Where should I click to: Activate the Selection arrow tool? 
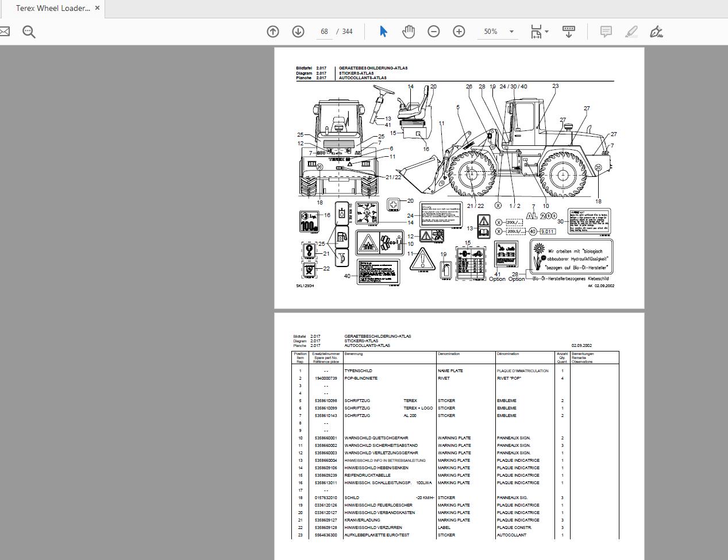pyautogui.click(x=383, y=32)
